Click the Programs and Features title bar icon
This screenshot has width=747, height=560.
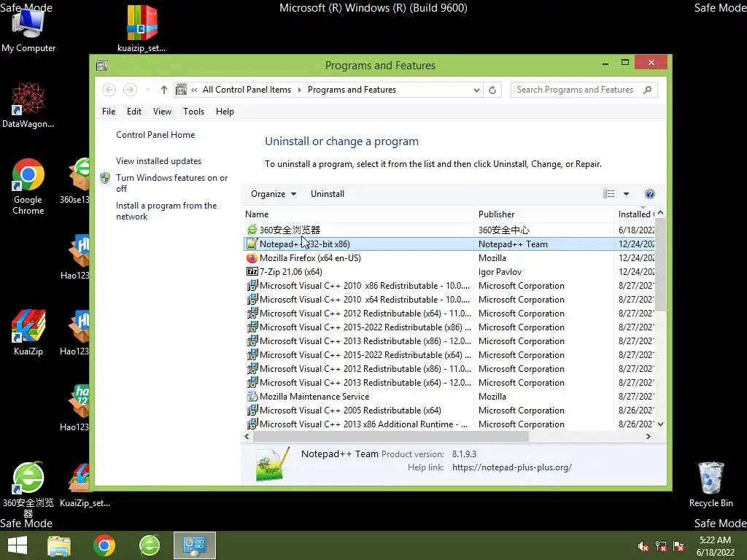coord(102,65)
